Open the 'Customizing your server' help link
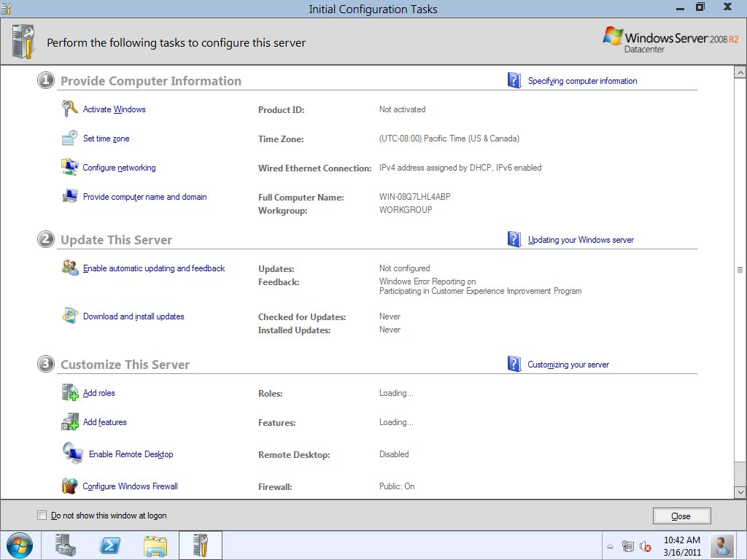747x560 pixels. pos(568,365)
